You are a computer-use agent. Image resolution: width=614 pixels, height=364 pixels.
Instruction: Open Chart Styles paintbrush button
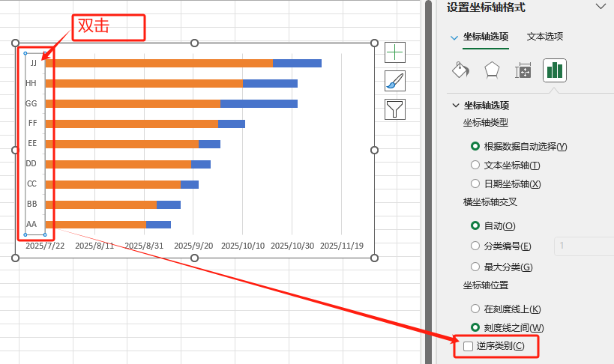[394, 81]
